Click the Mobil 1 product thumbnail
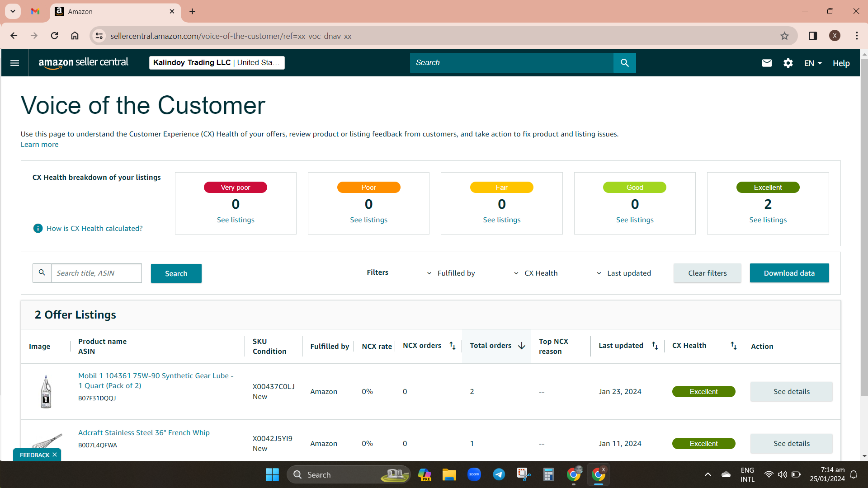This screenshot has height=488, width=868. tap(46, 392)
